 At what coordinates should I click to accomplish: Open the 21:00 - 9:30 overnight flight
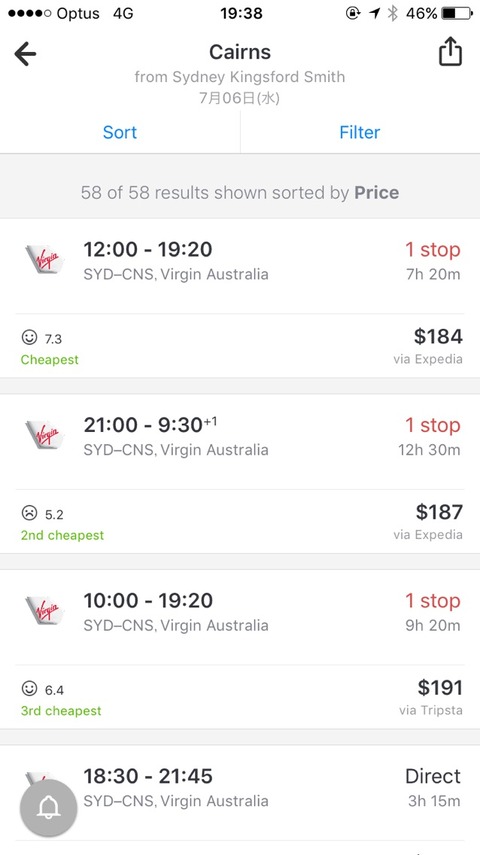tap(240, 473)
